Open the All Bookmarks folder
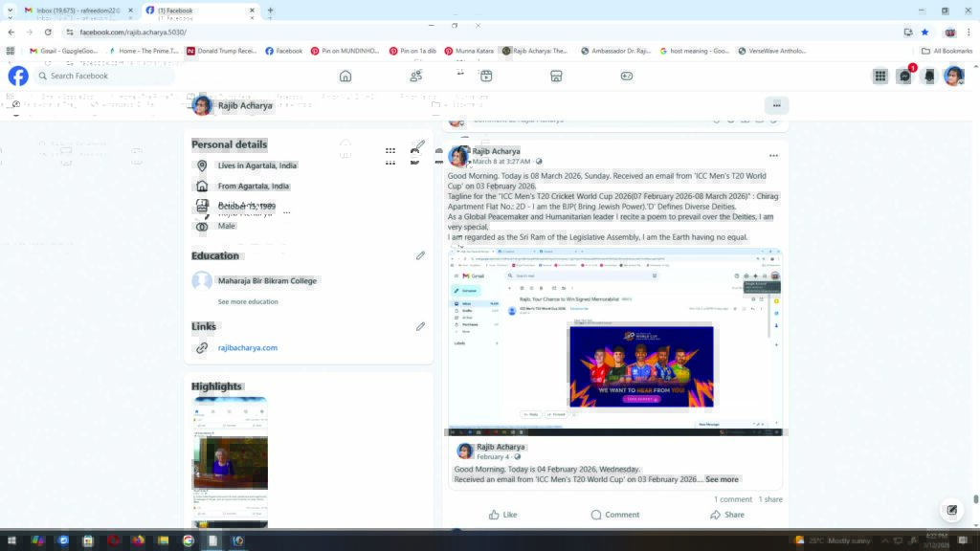980x551 pixels. 947,51
